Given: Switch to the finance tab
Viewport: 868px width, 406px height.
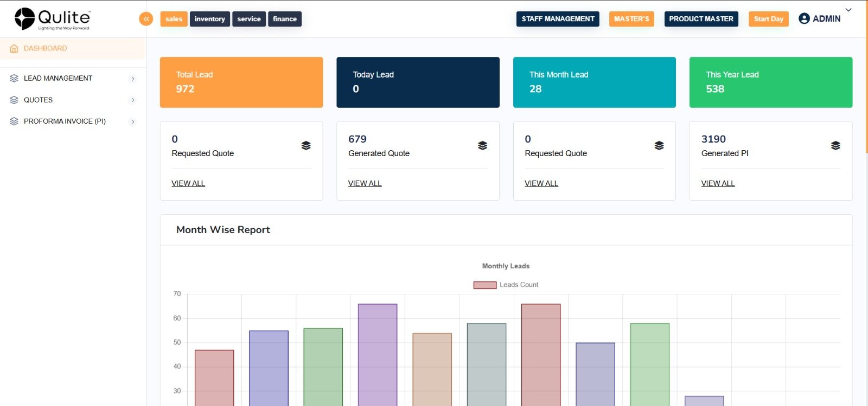Looking at the screenshot, I should click(x=285, y=19).
